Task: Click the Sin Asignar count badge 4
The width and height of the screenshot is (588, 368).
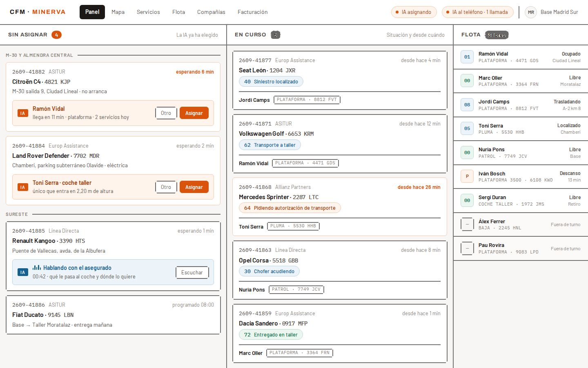Action: [x=57, y=35]
